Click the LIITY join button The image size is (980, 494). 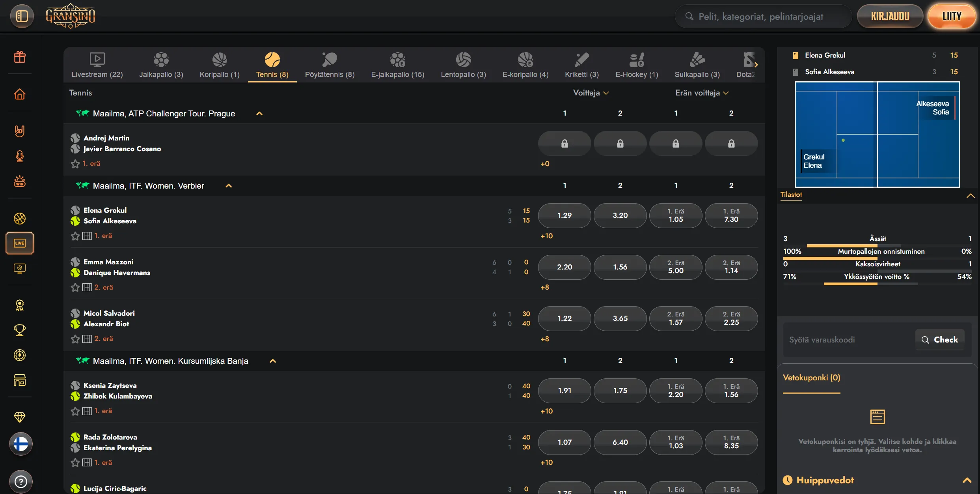coord(952,16)
